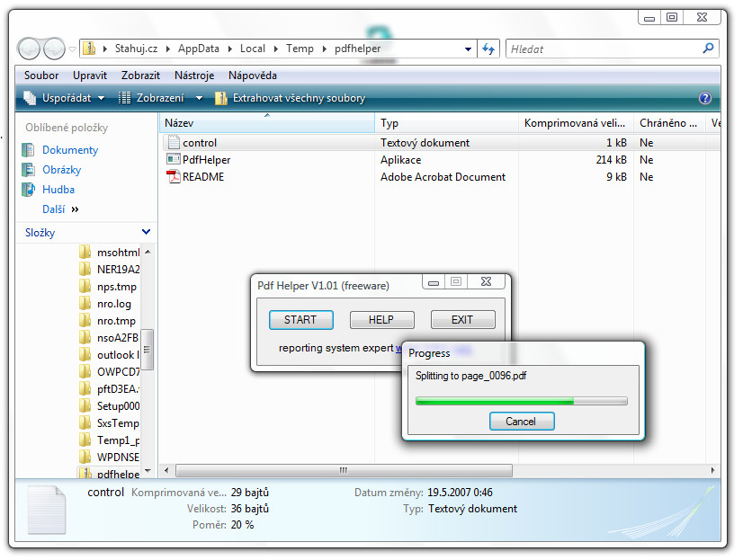Click 'Adobe Acrobat Document' type cell
Screen dimensions: 743x560
443,177
